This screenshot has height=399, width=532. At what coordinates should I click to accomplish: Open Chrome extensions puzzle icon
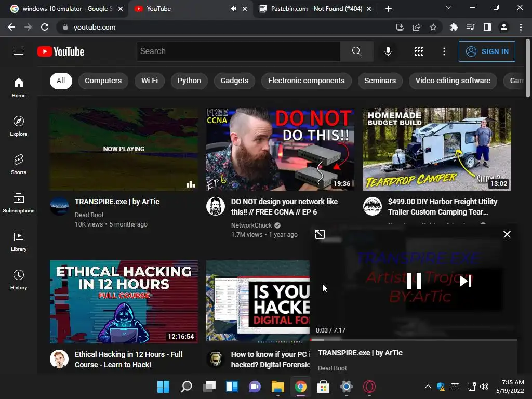tap(454, 27)
